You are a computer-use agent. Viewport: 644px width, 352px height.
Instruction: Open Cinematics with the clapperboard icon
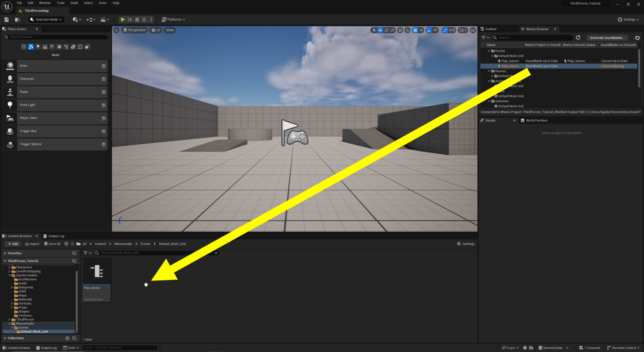click(x=104, y=19)
